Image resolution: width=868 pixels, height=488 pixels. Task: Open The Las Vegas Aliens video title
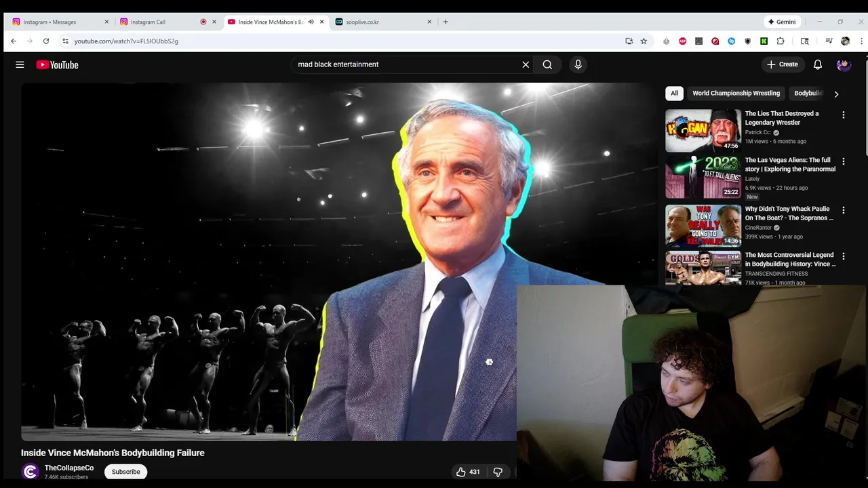click(790, 165)
